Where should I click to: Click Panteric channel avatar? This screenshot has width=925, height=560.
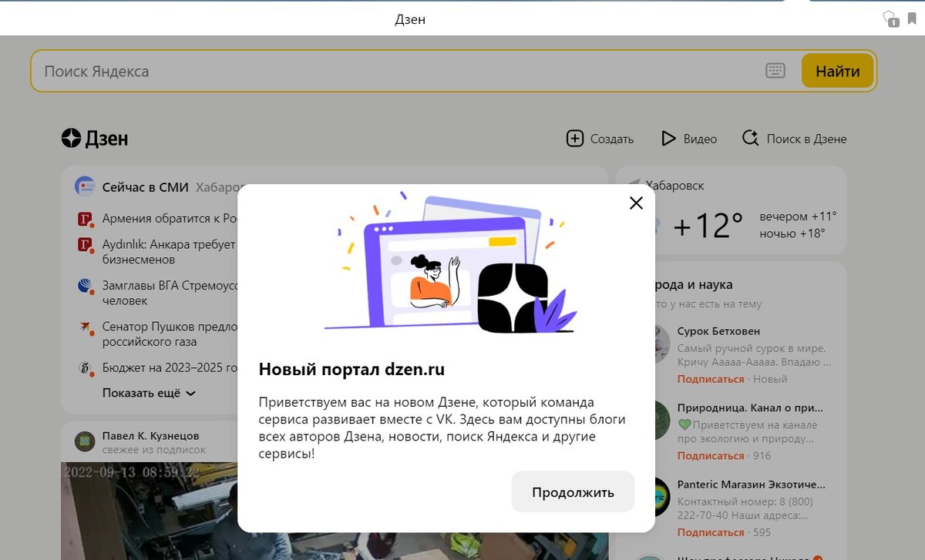coord(662,497)
